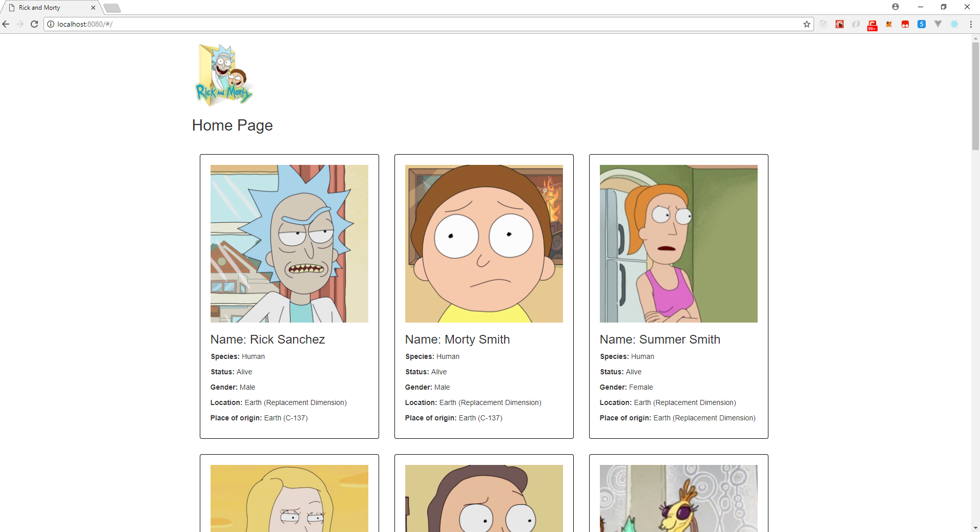Click Rick Sanchez's 'Status: Alive' line
The height and width of the screenshot is (532, 980).
pyautogui.click(x=232, y=372)
